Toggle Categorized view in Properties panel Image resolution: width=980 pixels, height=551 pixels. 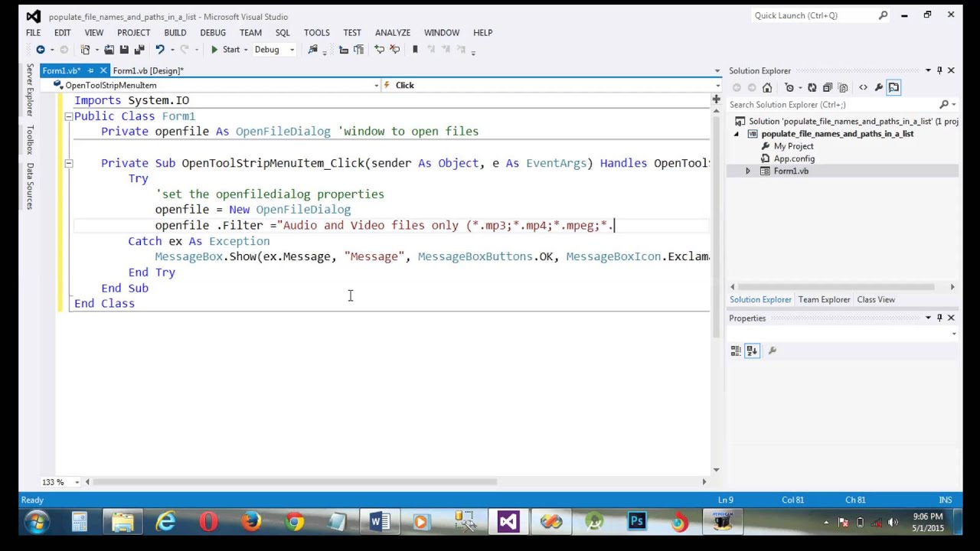click(x=736, y=350)
